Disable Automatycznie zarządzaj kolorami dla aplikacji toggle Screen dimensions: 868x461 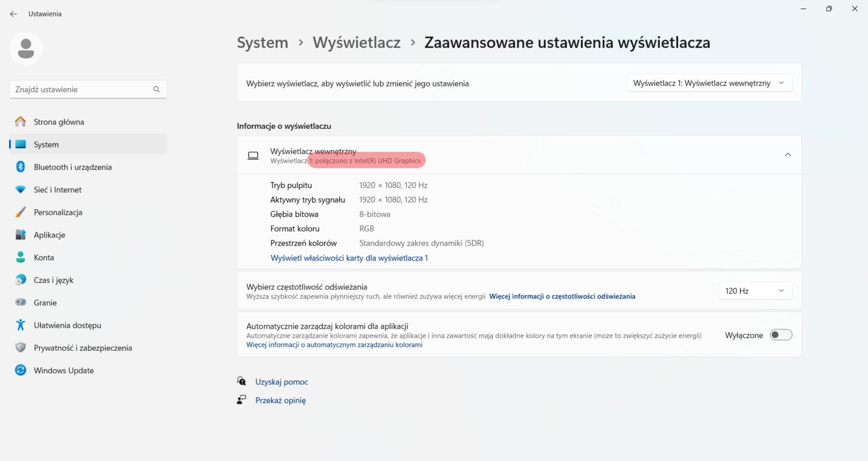[781, 334]
